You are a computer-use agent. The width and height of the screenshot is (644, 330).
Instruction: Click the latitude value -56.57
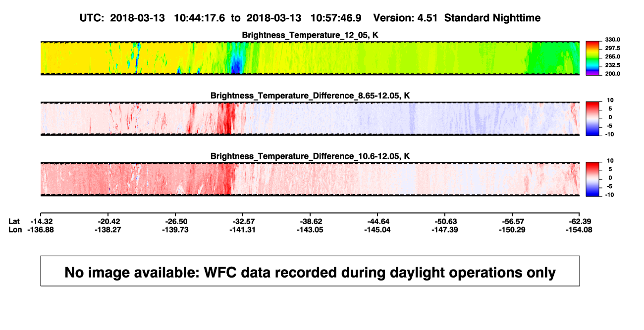[512, 221]
